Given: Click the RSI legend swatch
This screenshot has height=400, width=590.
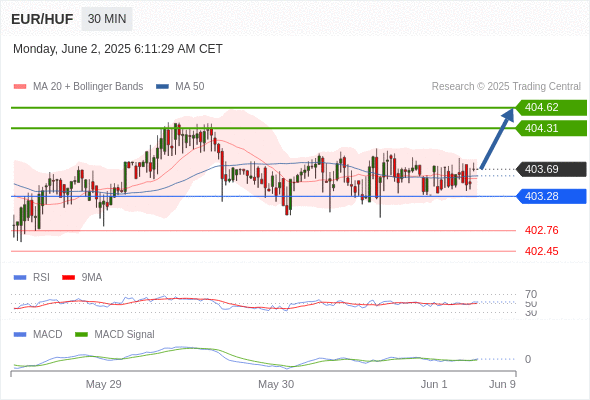Looking at the screenshot, I should tap(20, 278).
